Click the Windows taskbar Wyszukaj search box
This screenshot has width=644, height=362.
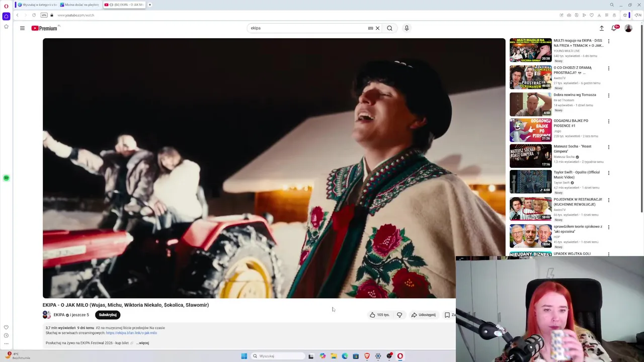coord(278,356)
